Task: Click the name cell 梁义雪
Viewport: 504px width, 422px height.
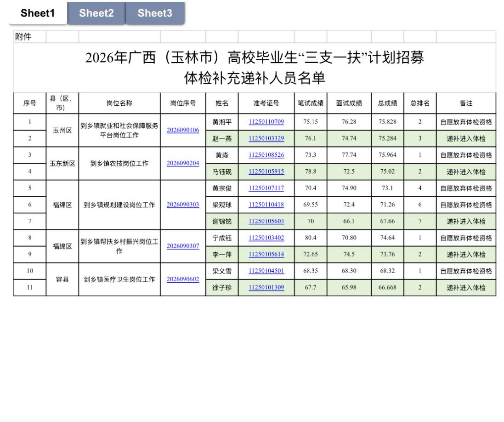Action: (x=222, y=271)
